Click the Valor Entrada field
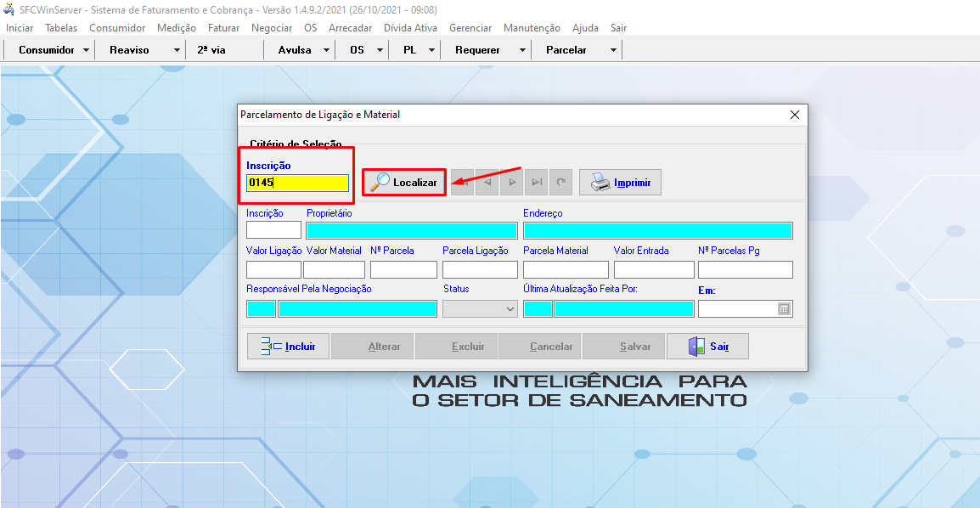Image resolution: width=980 pixels, height=508 pixels. point(653,270)
